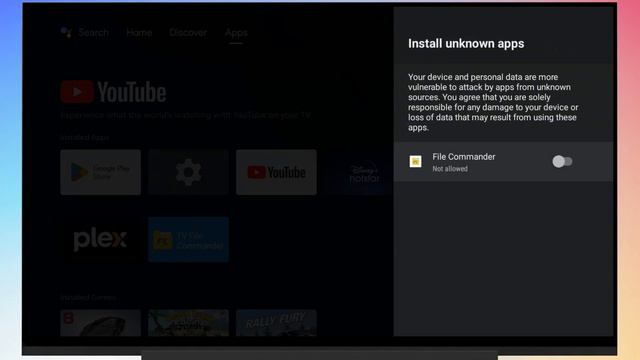Select the 'File Commander' row label
This screenshot has width=640, height=360.
pyautogui.click(x=464, y=157)
